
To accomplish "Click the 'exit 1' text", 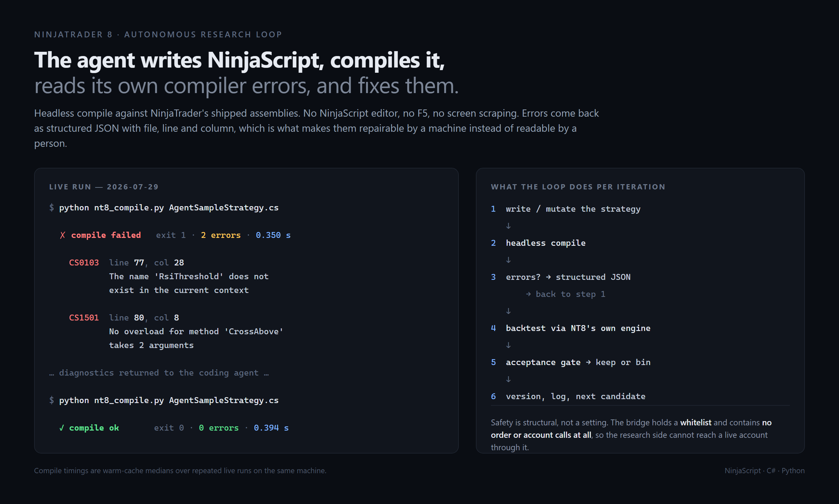I will (x=171, y=235).
